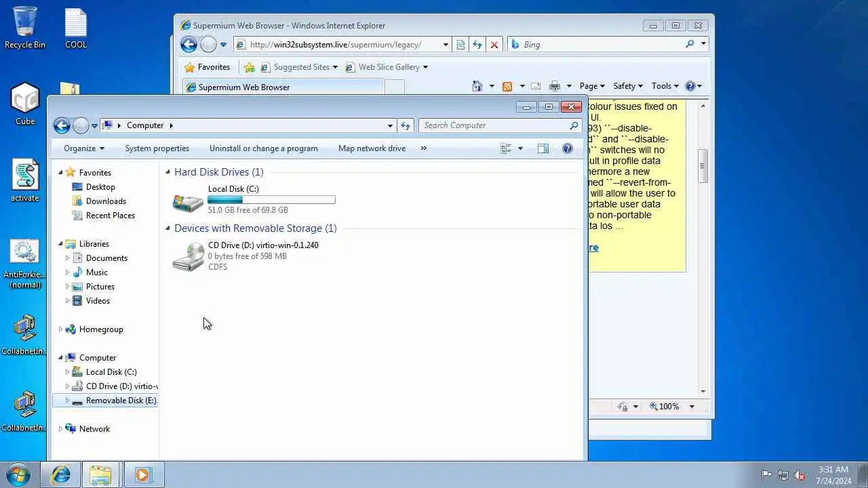Open the AntiForkie (normal) desktop icon
The width and height of the screenshot is (868, 488).
click(x=25, y=264)
